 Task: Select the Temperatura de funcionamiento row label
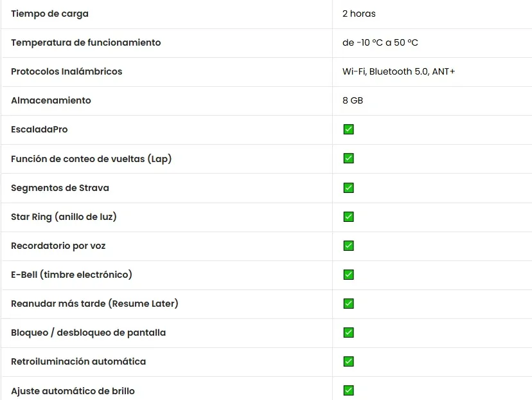point(86,42)
